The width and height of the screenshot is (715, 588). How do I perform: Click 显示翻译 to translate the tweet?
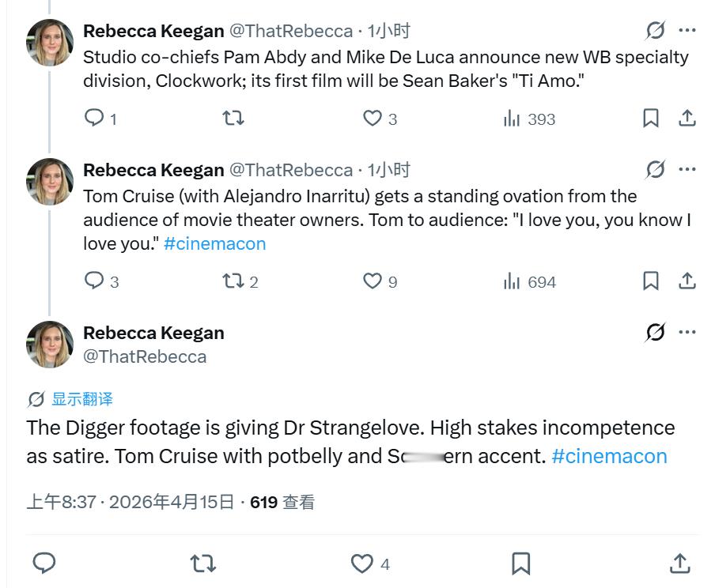coord(82,399)
